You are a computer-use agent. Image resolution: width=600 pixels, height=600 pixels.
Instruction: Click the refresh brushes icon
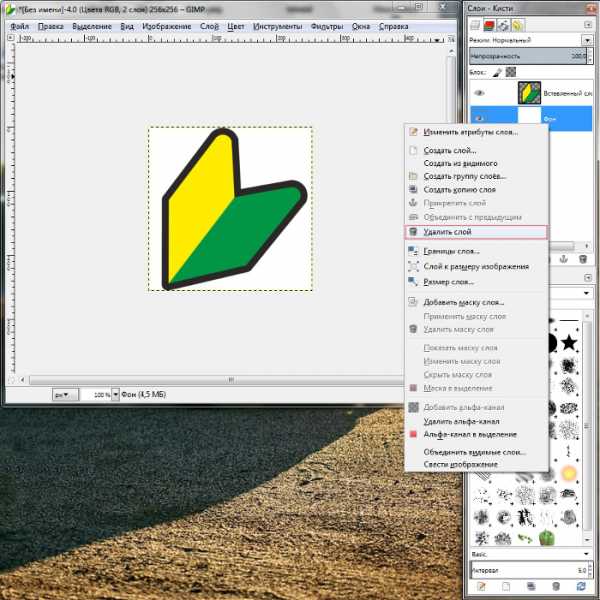point(581,586)
